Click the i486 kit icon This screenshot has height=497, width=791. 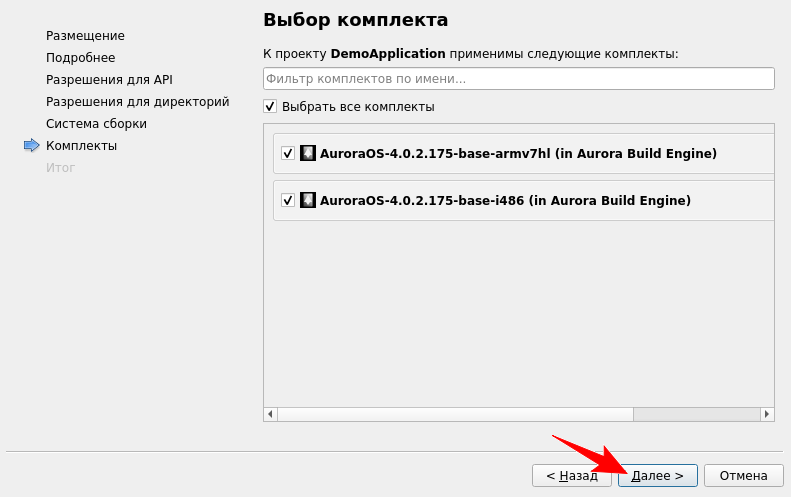[308, 200]
